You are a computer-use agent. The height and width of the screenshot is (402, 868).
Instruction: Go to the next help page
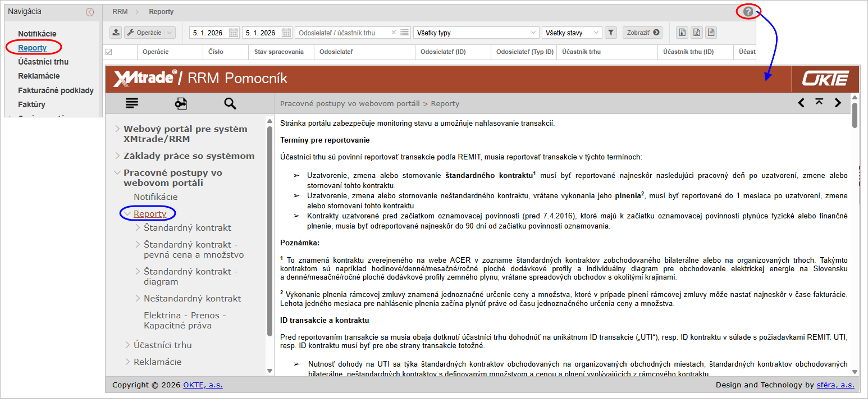[x=838, y=102]
